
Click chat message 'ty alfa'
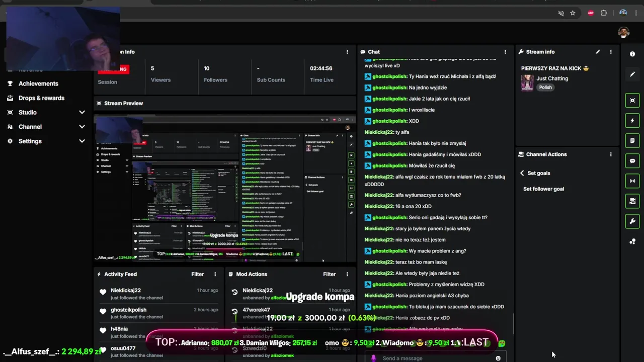pos(403,132)
